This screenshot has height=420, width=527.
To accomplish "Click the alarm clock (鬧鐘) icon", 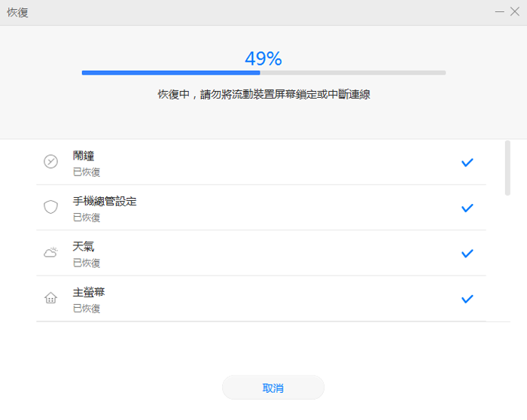I will click(50, 162).
